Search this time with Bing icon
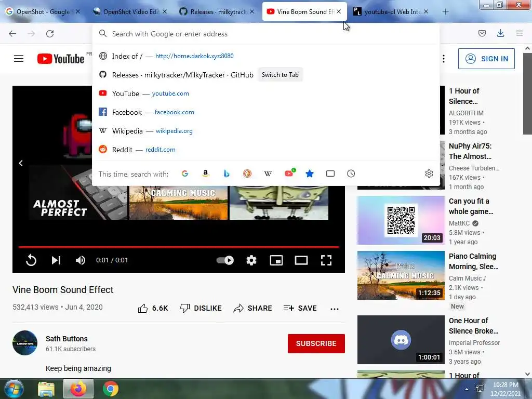Image resolution: width=532 pixels, height=399 pixels. pyautogui.click(x=227, y=174)
